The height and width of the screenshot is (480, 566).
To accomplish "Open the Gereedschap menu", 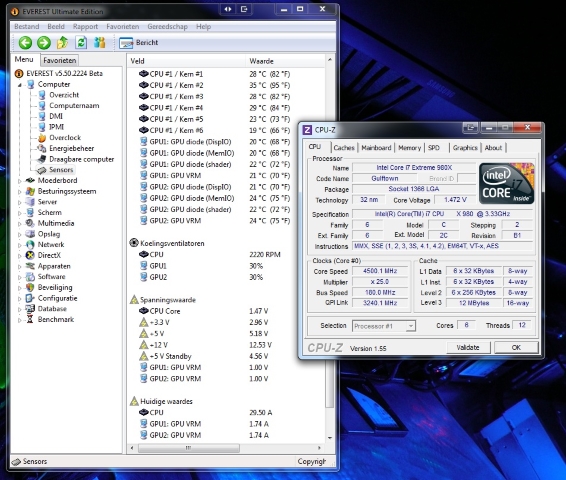I will point(167,27).
